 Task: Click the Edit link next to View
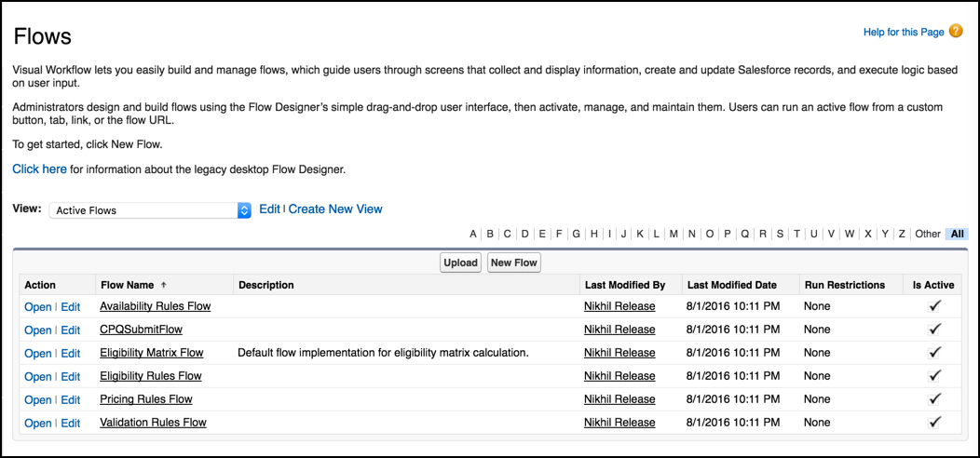point(269,209)
